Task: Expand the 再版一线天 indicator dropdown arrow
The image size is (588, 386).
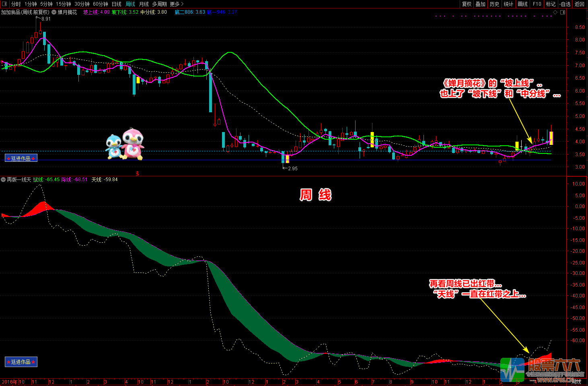Action: tap(3, 180)
